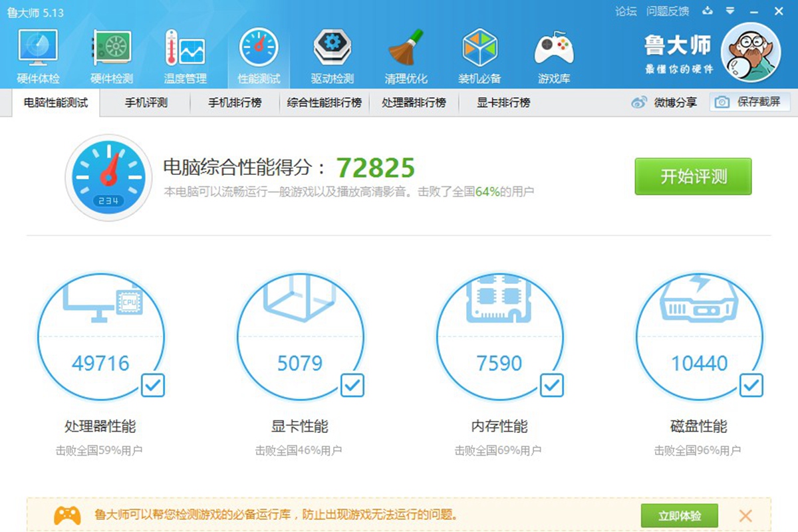This screenshot has width=798, height=532.
Task: Toggle the checkmark under 处理器性能 score
Action: [153, 385]
